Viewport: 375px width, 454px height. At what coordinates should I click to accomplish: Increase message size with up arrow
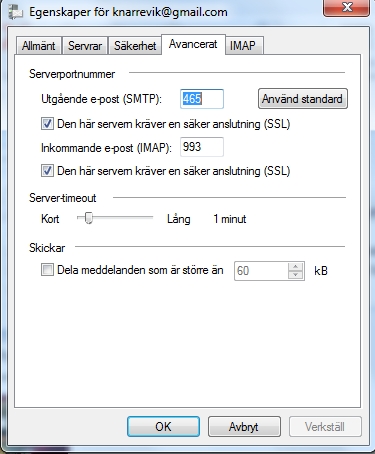pos(295,267)
